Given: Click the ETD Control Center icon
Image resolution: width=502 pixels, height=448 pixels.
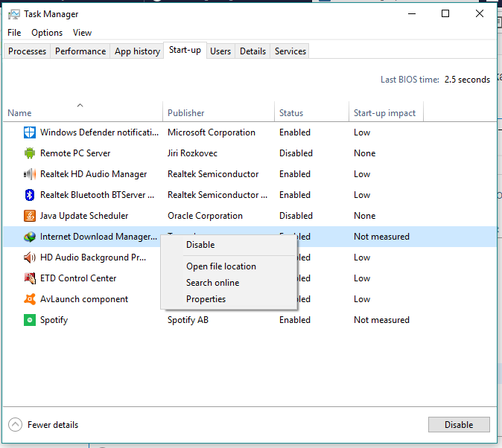Looking at the screenshot, I should 30,278.
